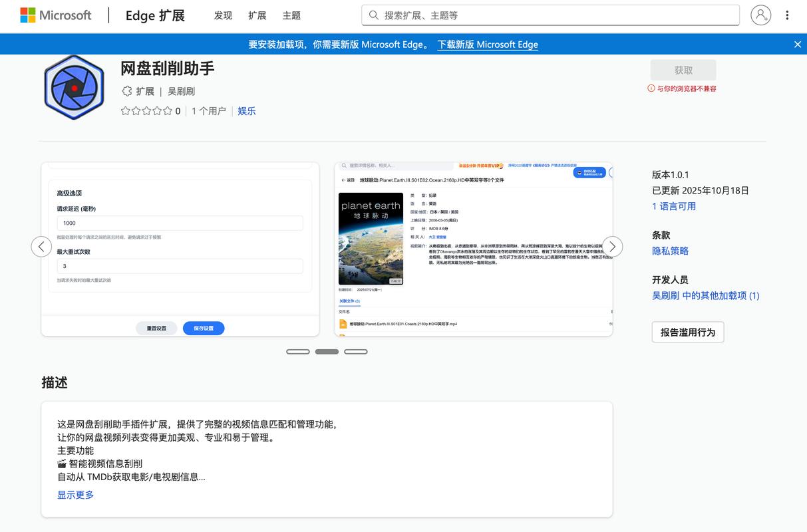This screenshot has width=807, height=532.
Task: Click 保存设置 in the settings screenshot
Action: click(204, 328)
